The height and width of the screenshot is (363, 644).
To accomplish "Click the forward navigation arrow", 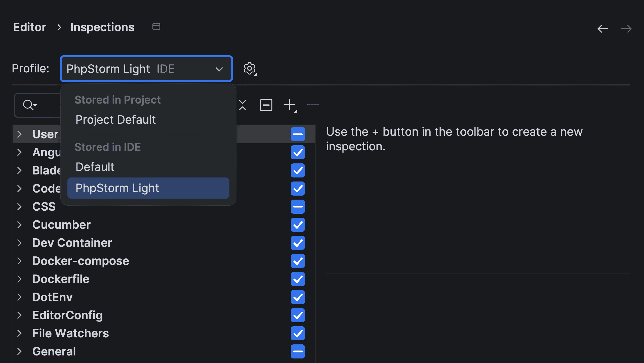I will (626, 29).
